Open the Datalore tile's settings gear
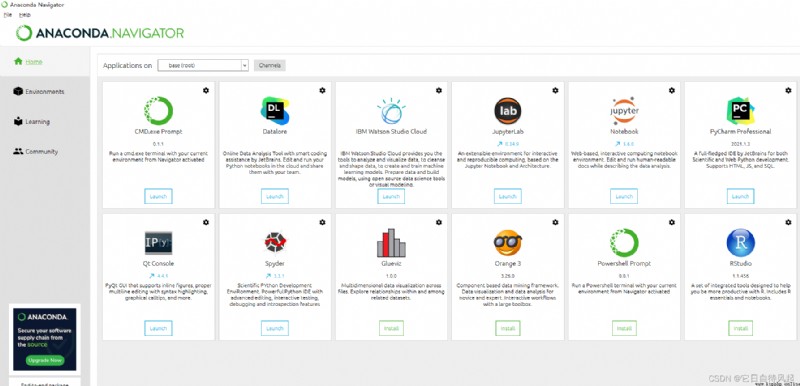This screenshot has width=800, height=386. click(x=322, y=90)
